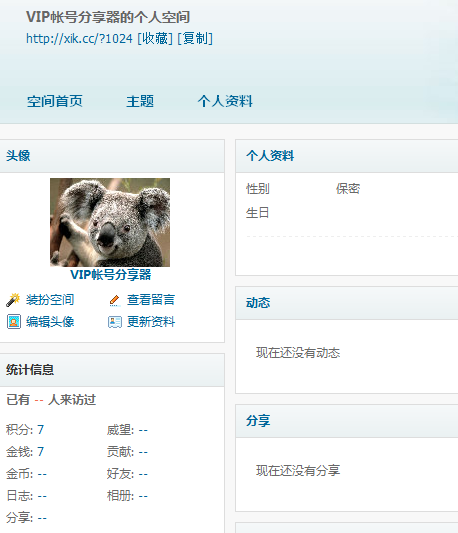Click the 金币 stat entry
Image resolution: width=458 pixels, height=533 pixels.
point(26,474)
